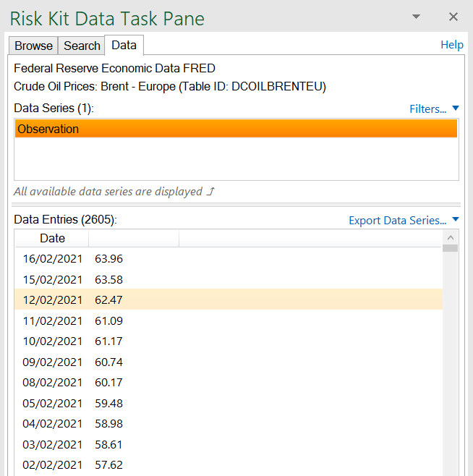Select the value 58.98
This screenshot has height=476, width=473.
click(108, 424)
